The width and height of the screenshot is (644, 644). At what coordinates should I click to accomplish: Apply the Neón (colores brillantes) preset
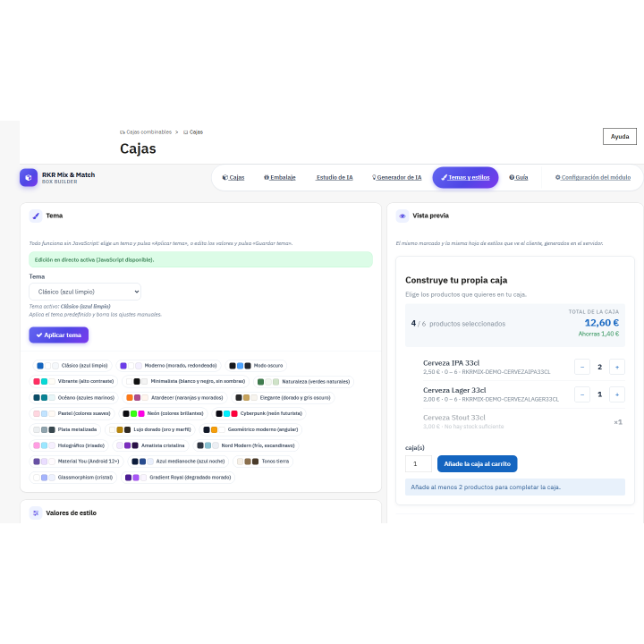tap(164, 413)
